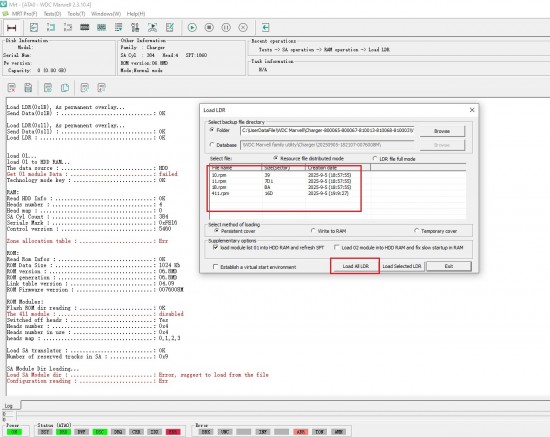Image resolution: width=550 pixels, height=437 pixels.
Task: Click the green ON power indicator
Action: 14,432
